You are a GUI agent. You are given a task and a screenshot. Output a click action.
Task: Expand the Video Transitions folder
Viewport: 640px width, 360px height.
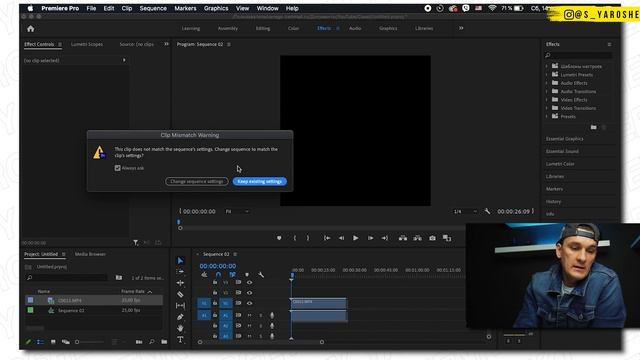tap(547, 108)
